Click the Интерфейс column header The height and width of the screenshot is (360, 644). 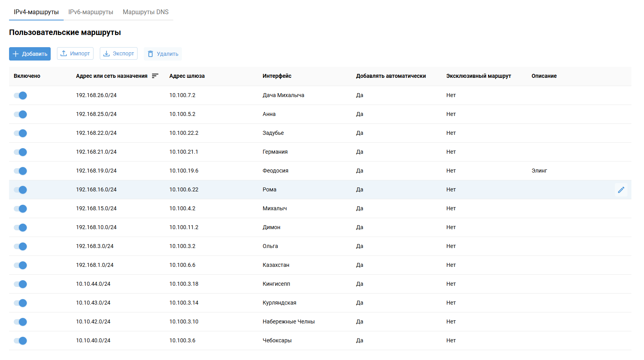277,76
